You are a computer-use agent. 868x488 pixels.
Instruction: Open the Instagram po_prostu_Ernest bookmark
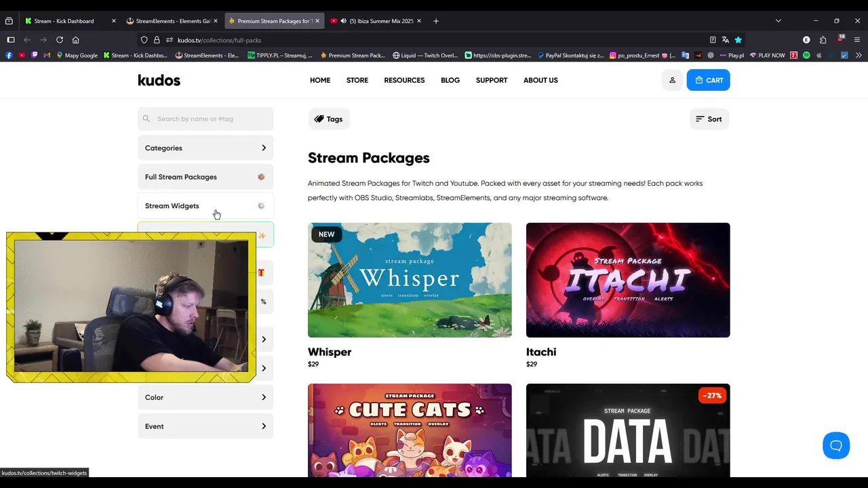(x=642, y=56)
